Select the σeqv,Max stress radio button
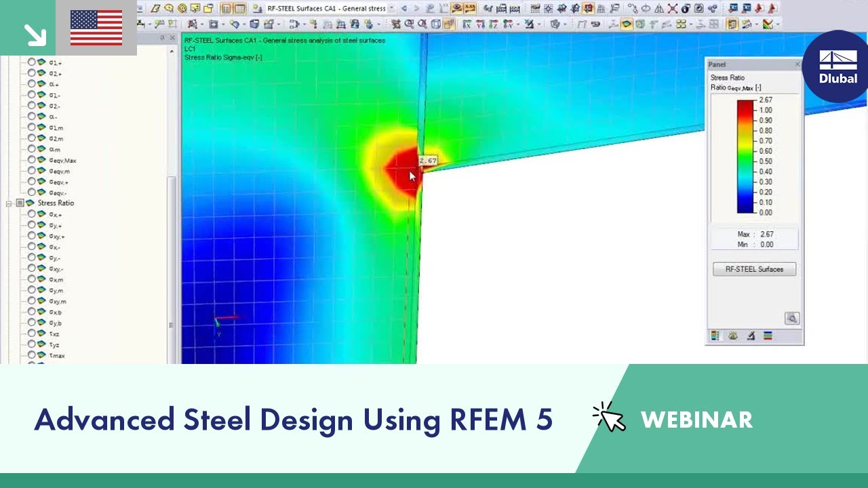 (x=31, y=161)
